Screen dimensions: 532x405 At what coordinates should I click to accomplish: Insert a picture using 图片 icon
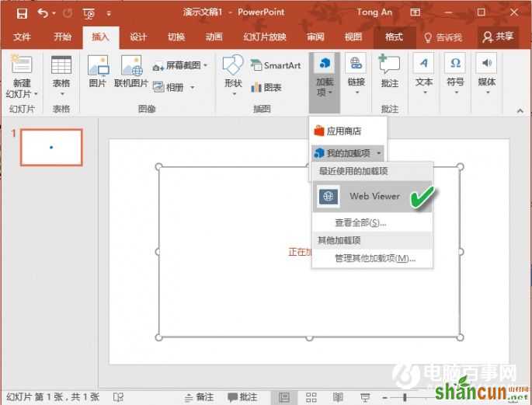coord(98,71)
